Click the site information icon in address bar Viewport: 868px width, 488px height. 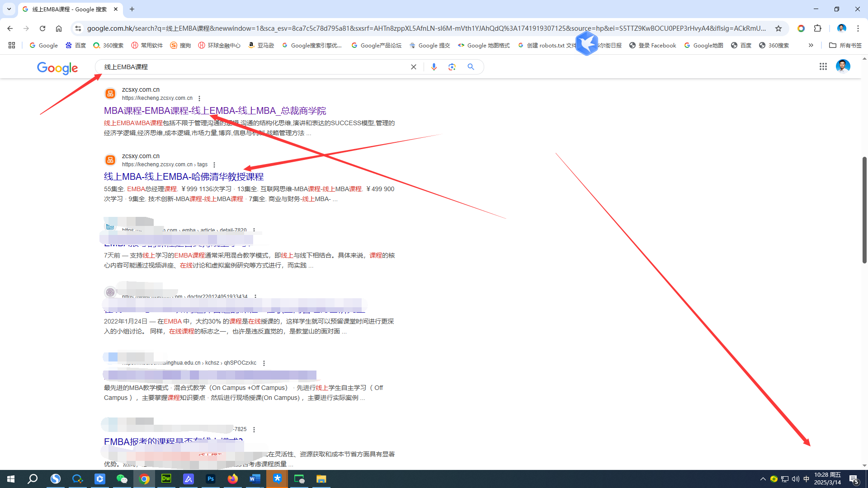click(78, 28)
